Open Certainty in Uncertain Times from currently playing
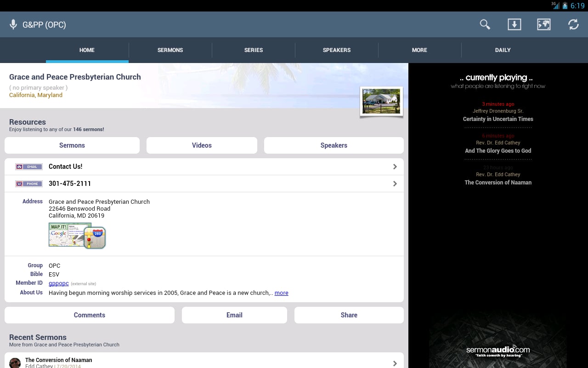Screen dimensions: 588x368 click(498, 119)
